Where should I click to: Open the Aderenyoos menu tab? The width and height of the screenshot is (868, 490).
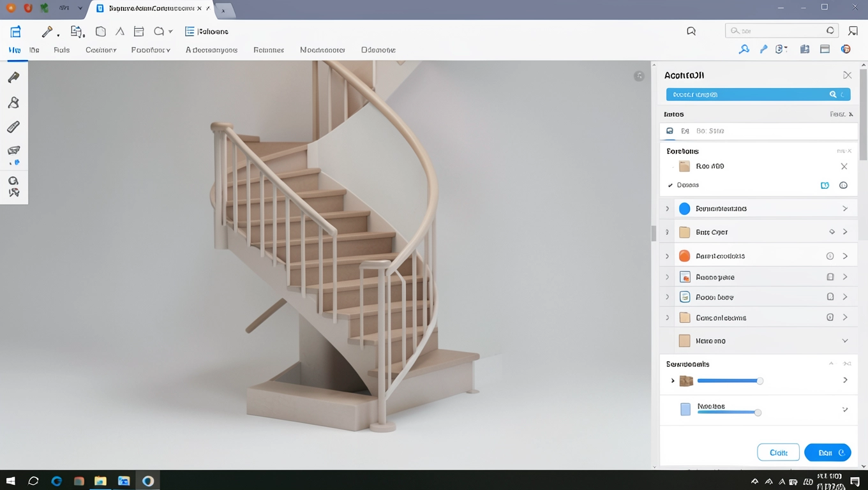pyautogui.click(x=211, y=50)
